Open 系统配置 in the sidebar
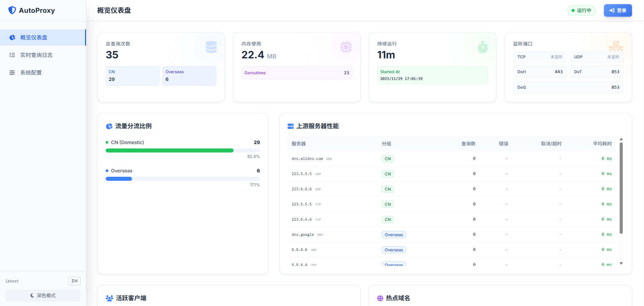Screen dimensions: 644x306 coord(31,73)
